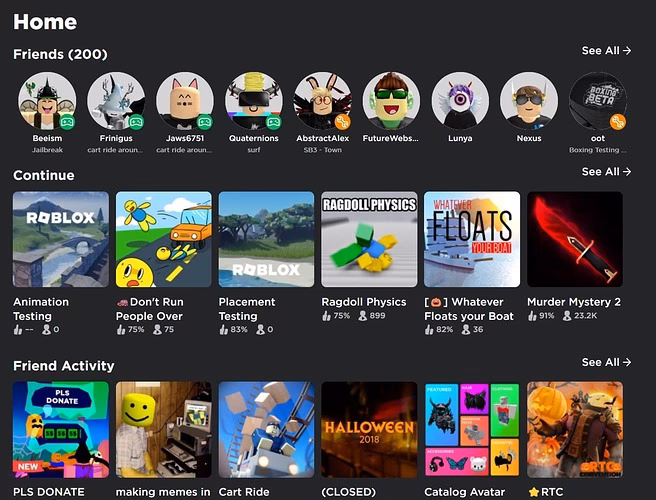Image resolution: width=656 pixels, height=500 pixels.
Task: Open PLS DONATE game thumbnail
Action: tap(61, 429)
